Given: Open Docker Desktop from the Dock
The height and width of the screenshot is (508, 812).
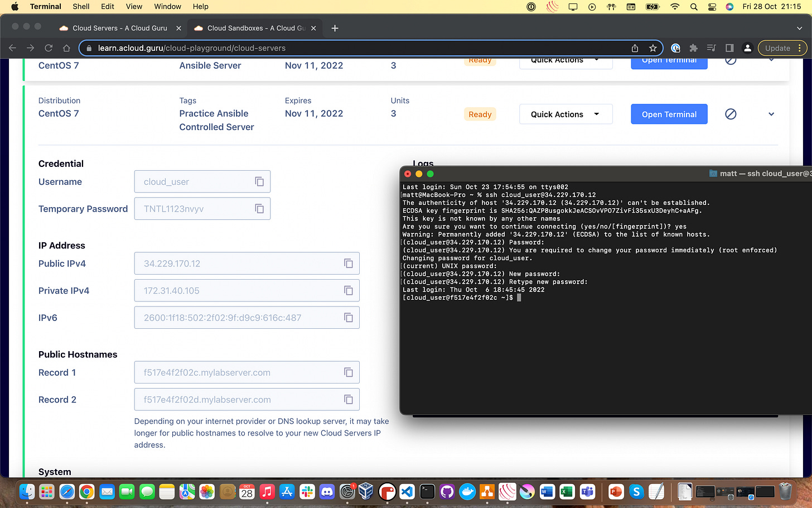Looking at the screenshot, I should (467, 491).
